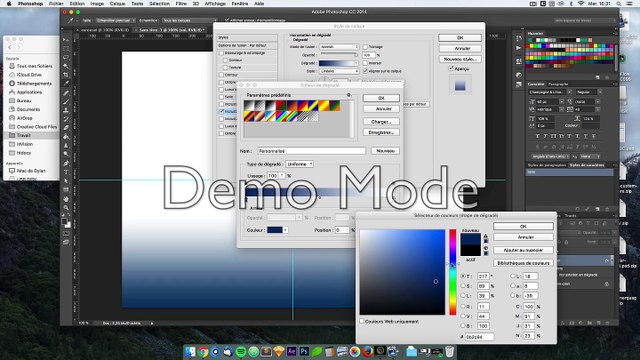Open Chrome from the Dock
The image size is (640, 360).
point(203,351)
